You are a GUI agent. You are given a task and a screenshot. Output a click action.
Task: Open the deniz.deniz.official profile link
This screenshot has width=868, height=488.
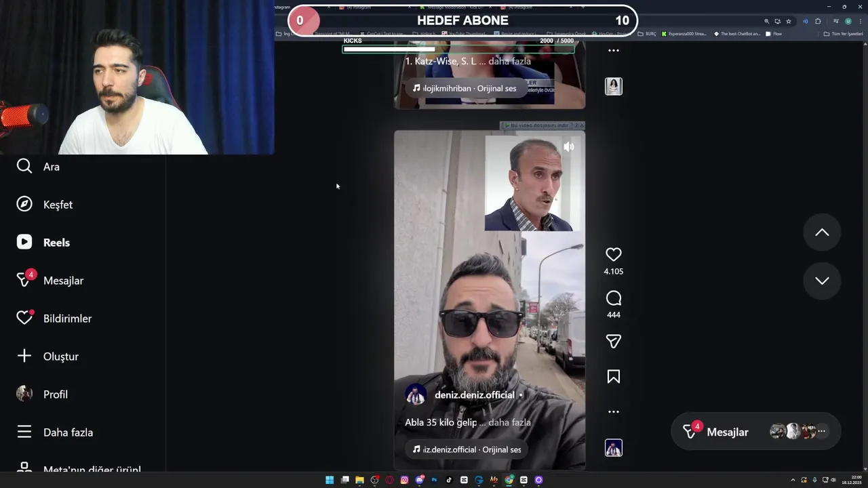474,394
